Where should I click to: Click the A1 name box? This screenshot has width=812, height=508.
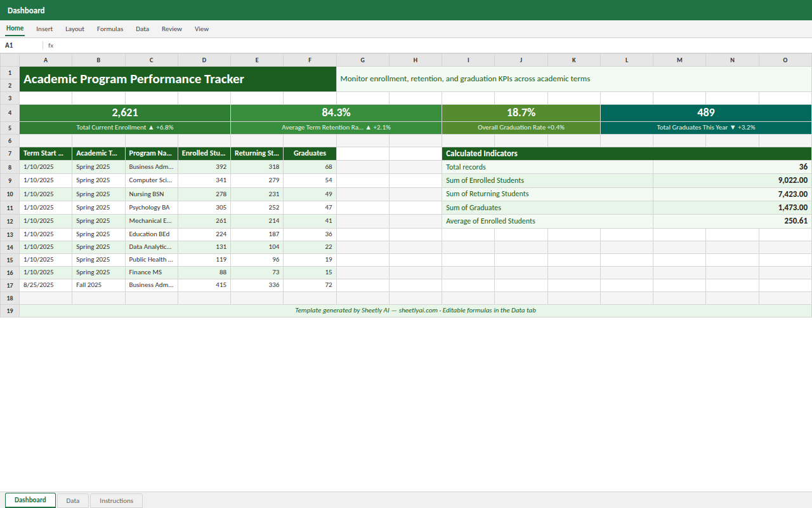coord(22,46)
